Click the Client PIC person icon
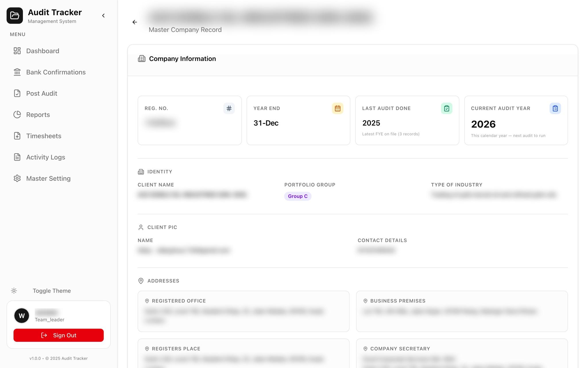 point(141,227)
